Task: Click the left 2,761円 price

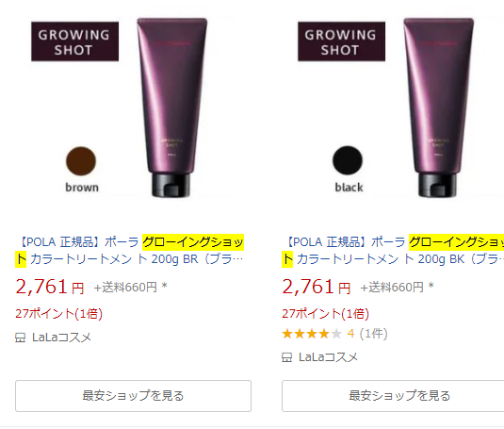Action: tap(50, 287)
